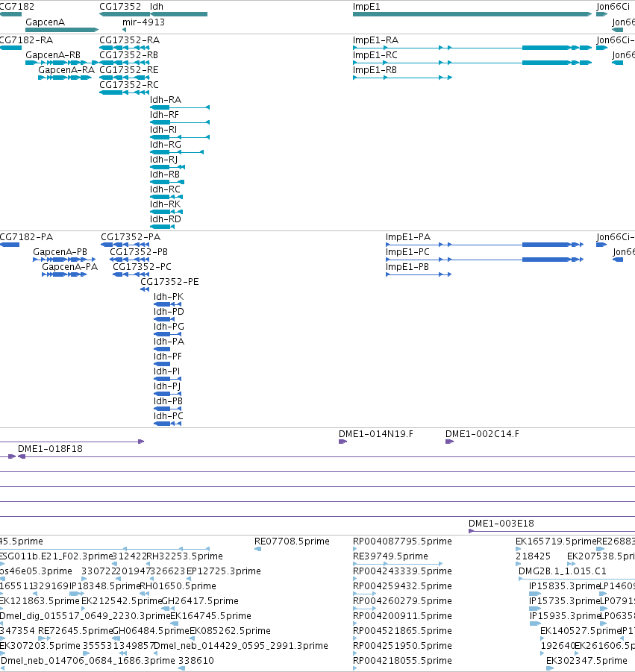Click the CG17352-PA protein label
635x672 pixels.
pyautogui.click(x=131, y=237)
